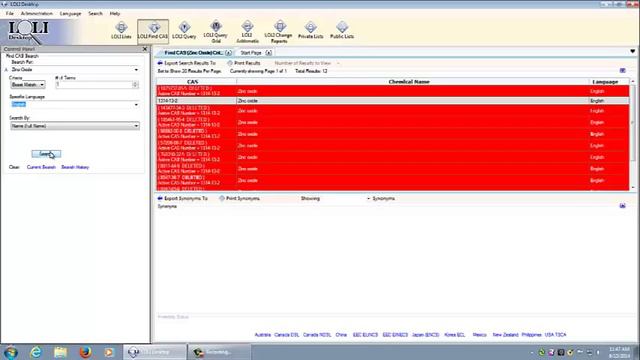Open Private Lists

(x=311, y=31)
